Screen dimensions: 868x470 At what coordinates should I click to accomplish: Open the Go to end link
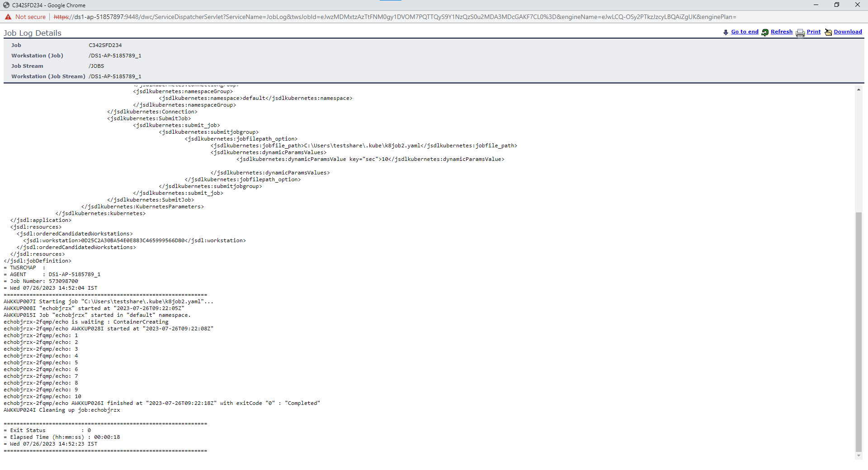pos(745,32)
